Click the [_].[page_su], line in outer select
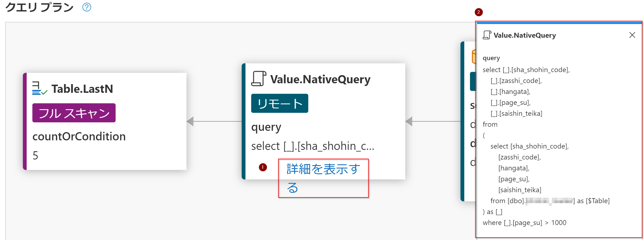Image resolution: width=644 pixels, height=240 pixels. coord(511,103)
